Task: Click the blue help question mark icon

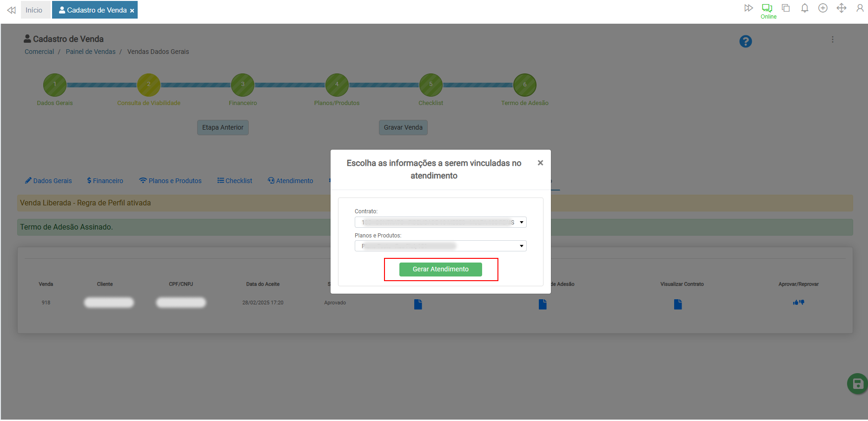Action: (745, 42)
